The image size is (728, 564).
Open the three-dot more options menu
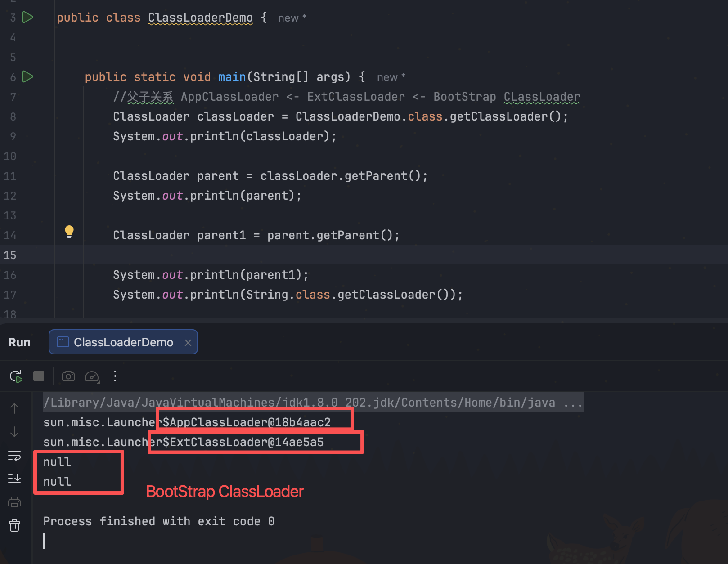tap(115, 376)
